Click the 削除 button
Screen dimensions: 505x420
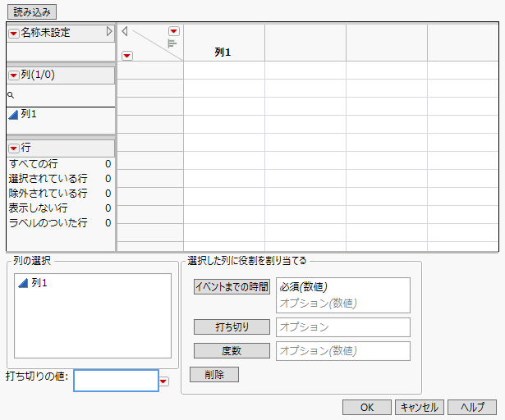(214, 375)
